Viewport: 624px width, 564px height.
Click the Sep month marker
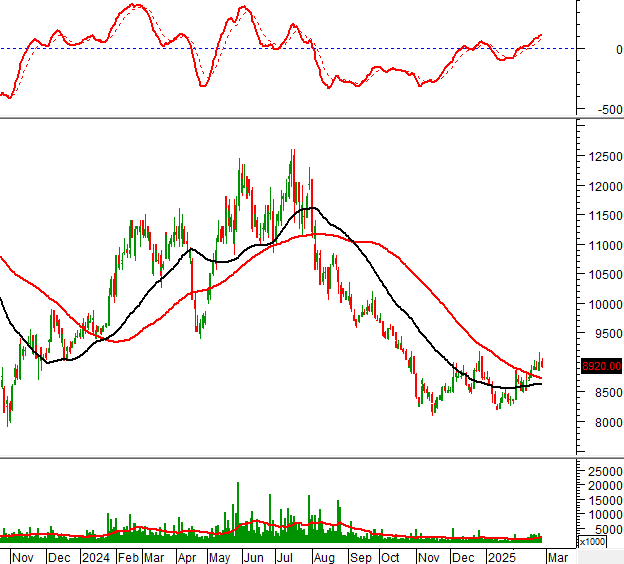coord(360,555)
